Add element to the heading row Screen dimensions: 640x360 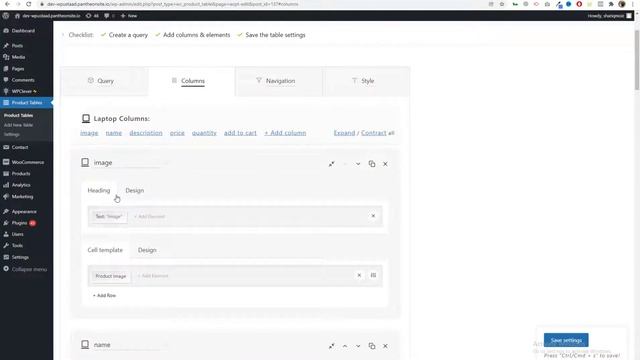pos(149,216)
